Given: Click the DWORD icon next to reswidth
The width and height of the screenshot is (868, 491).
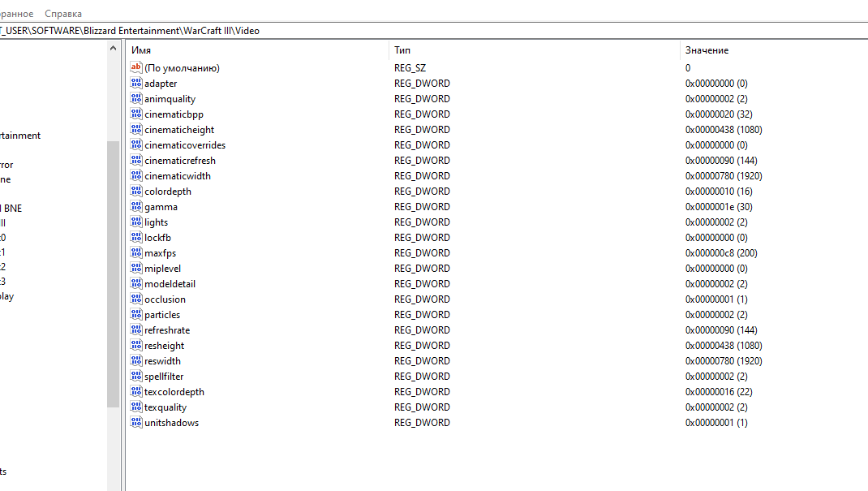Looking at the screenshot, I should click(136, 360).
